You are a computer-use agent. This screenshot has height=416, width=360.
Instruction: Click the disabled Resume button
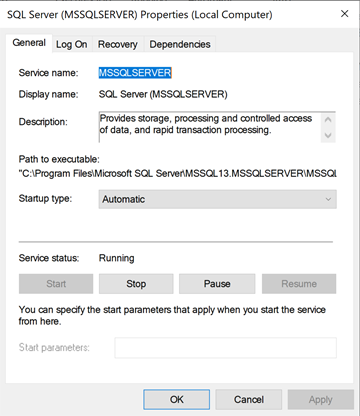coord(299,284)
